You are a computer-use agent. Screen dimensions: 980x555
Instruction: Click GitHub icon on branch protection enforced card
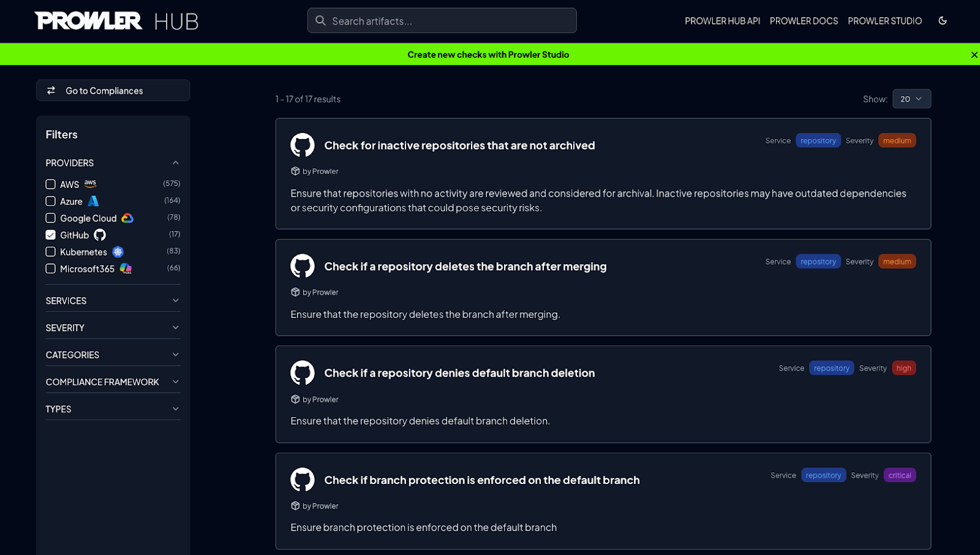pos(303,480)
